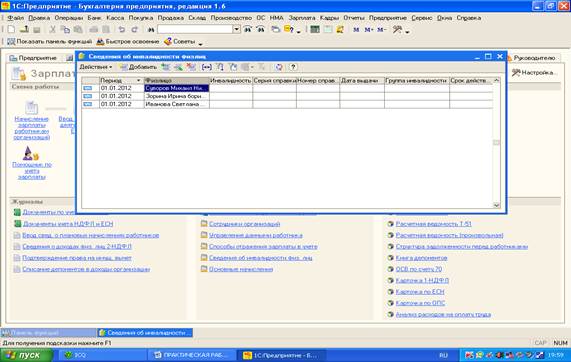Viewport: 571px width, 362px height.
Task: Click the Open file toolbar icon
Action: click(x=24, y=29)
